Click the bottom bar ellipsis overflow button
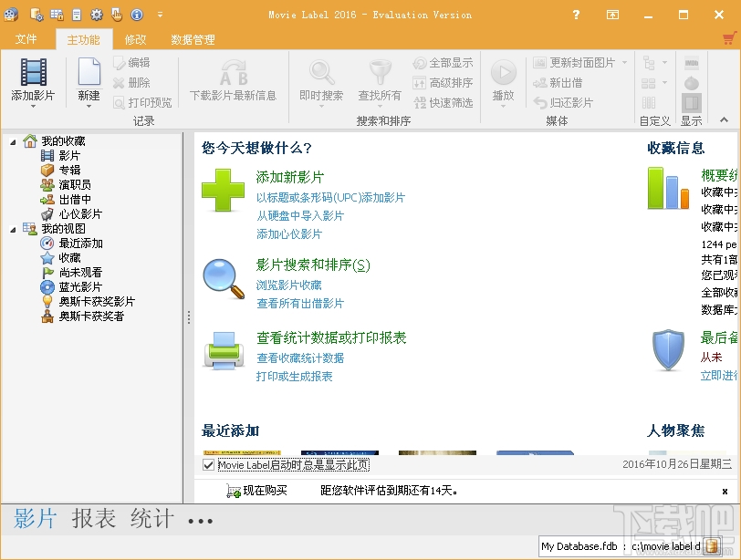 point(201,522)
